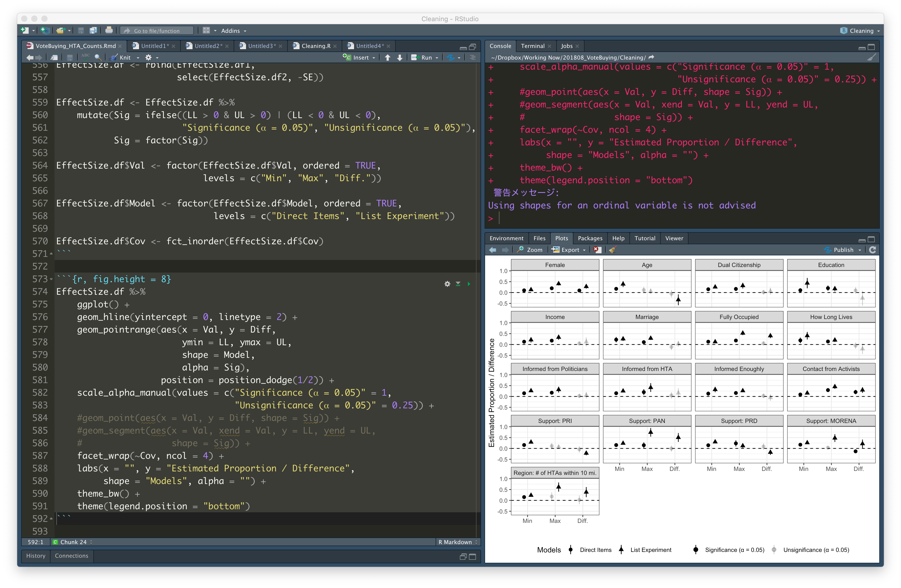Show the next plot with forward arrow
This screenshot has height=588, width=901.
[505, 250]
